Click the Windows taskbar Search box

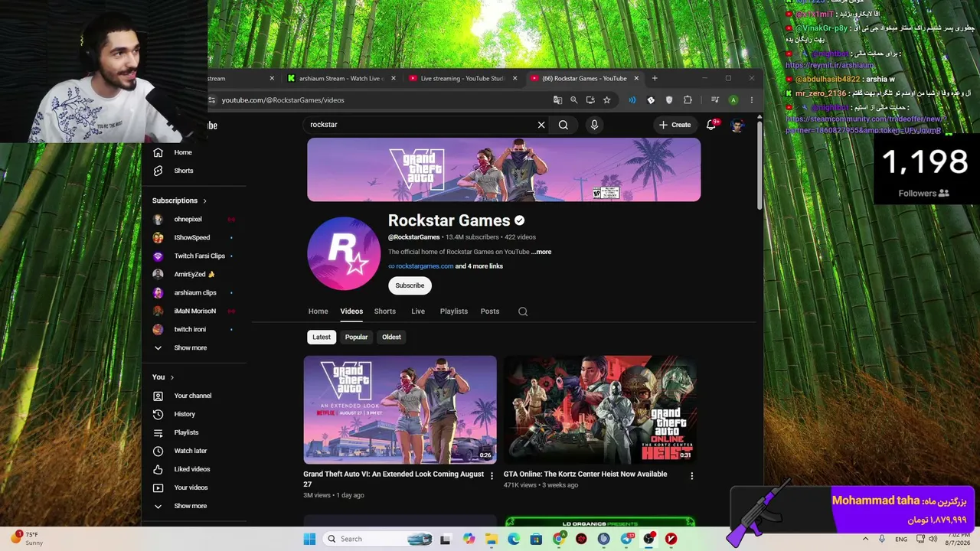376,539
